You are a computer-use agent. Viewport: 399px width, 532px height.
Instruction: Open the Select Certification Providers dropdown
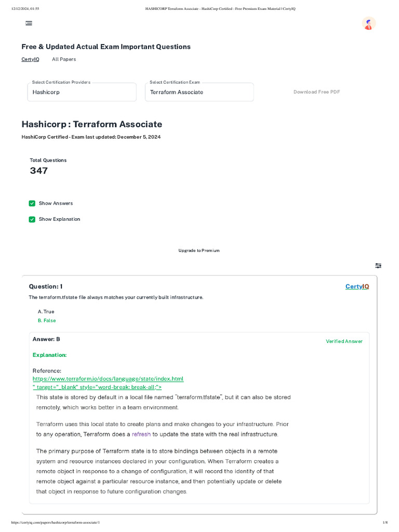click(x=82, y=92)
